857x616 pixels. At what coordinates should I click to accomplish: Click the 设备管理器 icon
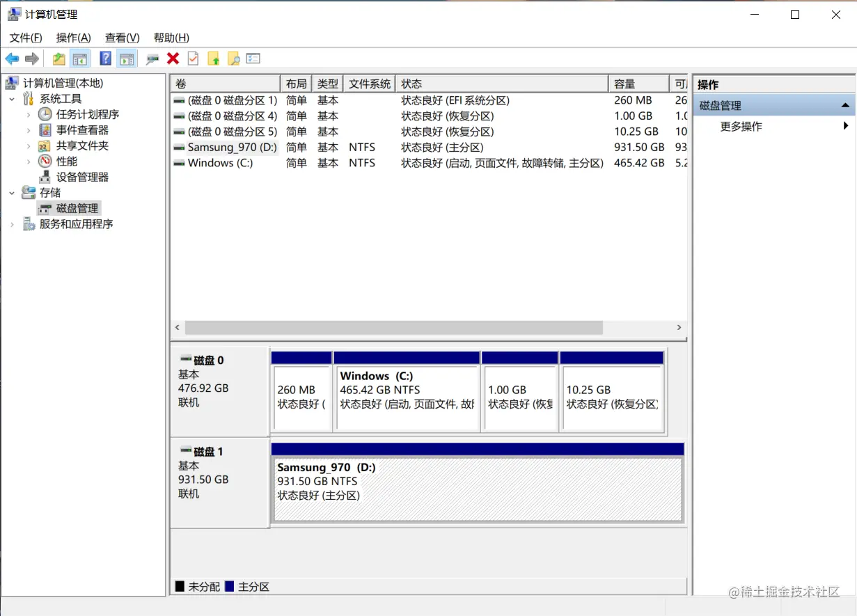point(45,177)
